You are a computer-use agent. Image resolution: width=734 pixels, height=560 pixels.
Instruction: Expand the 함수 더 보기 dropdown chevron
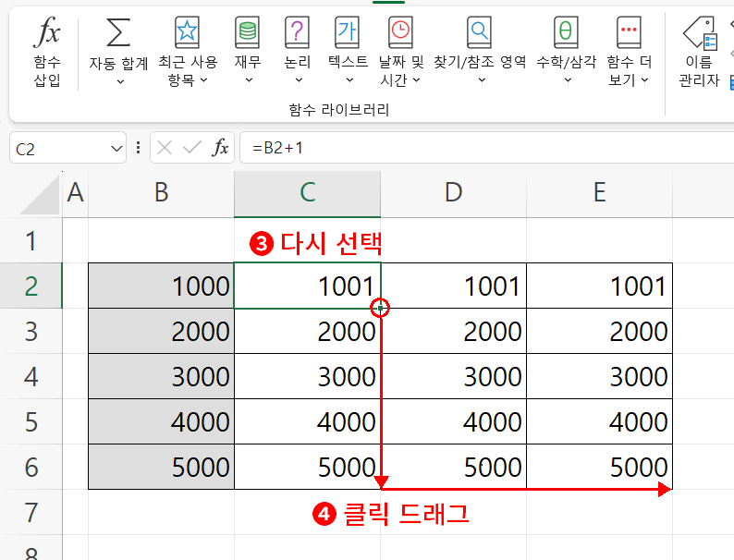pos(644,80)
